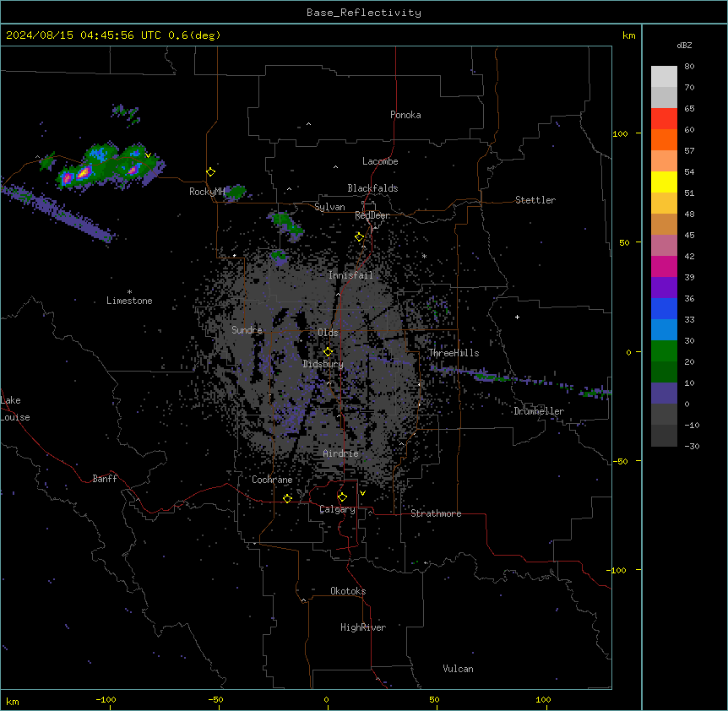Click the Vulcan city label

458,669
